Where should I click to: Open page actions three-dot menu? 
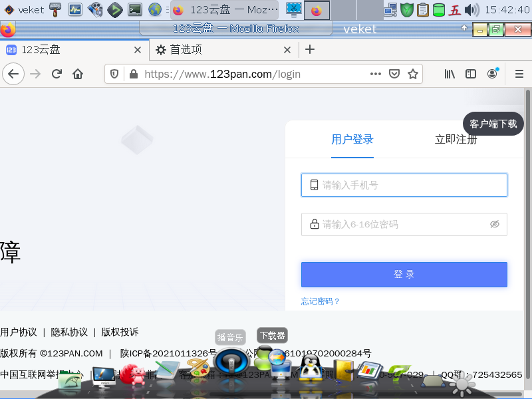(376, 74)
